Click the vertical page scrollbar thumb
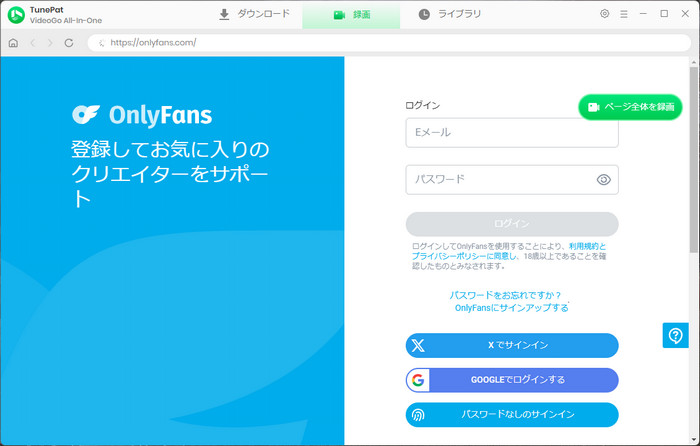 693,159
